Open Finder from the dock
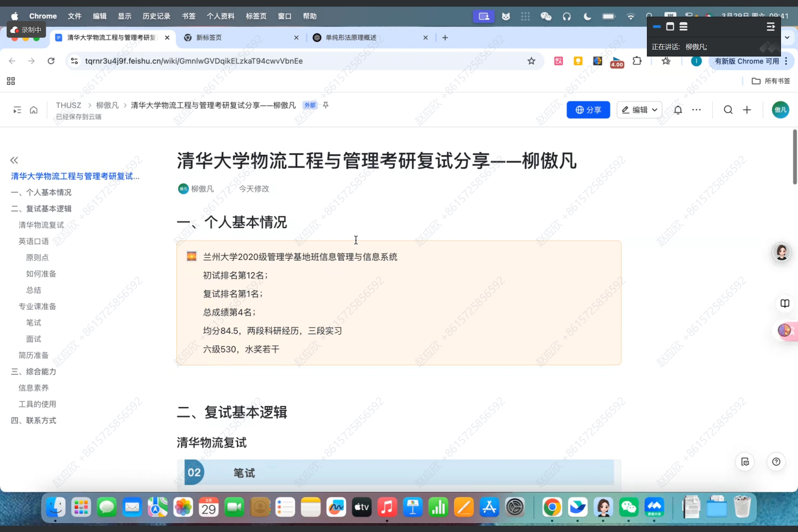This screenshot has height=532, width=798. [x=56, y=507]
